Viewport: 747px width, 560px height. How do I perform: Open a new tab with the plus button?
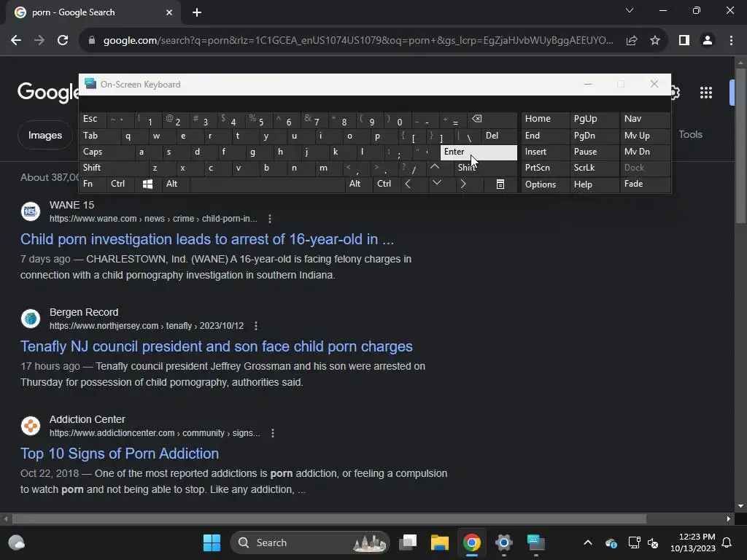coord(197,12)
